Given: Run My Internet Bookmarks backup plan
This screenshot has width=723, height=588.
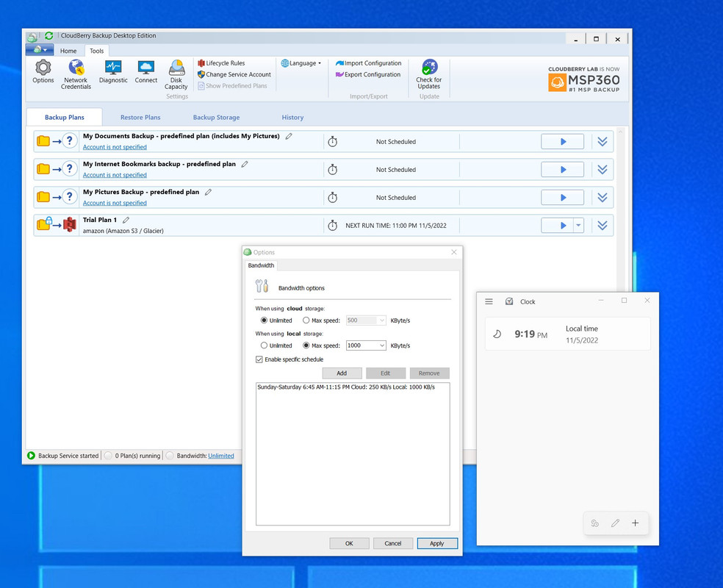Looking at the screenshot, I should [563, 170].
